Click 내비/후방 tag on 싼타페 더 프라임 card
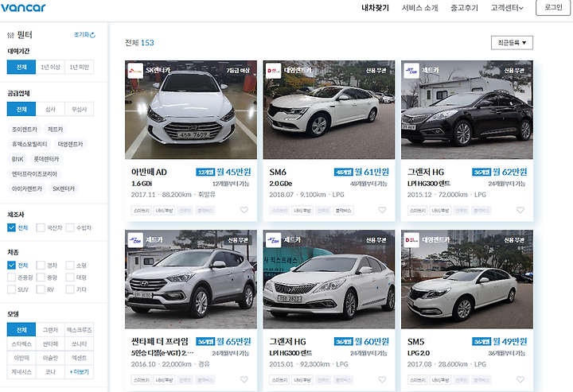Image resolution: width=573 pixels, height=392 pixels. tap(164, 380)
